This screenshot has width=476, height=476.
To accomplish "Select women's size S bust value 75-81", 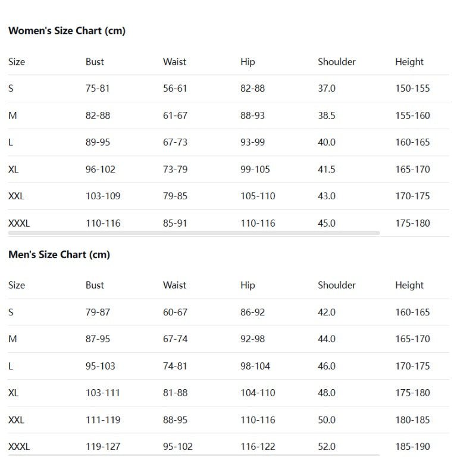I will 98,89.
